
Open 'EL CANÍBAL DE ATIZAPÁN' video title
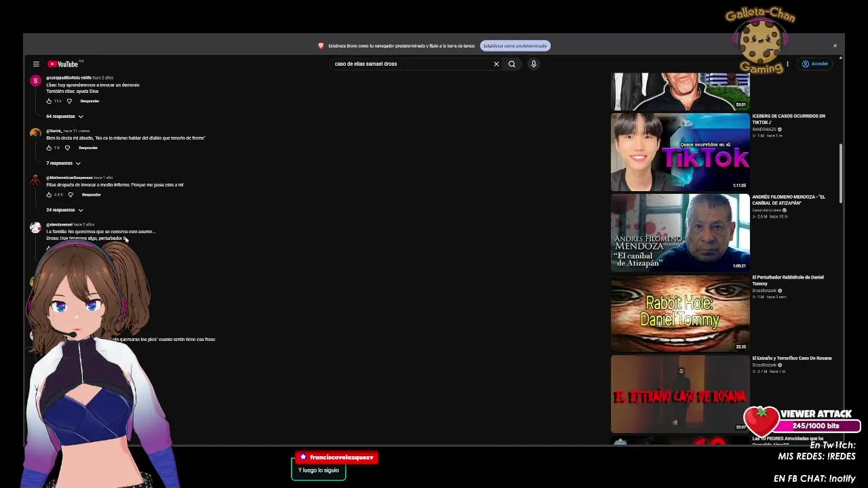click(789, 200)
